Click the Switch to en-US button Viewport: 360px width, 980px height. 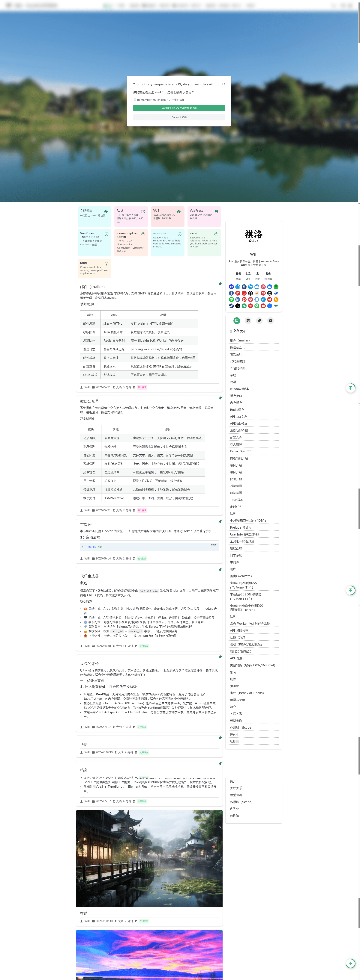(179, 108)
